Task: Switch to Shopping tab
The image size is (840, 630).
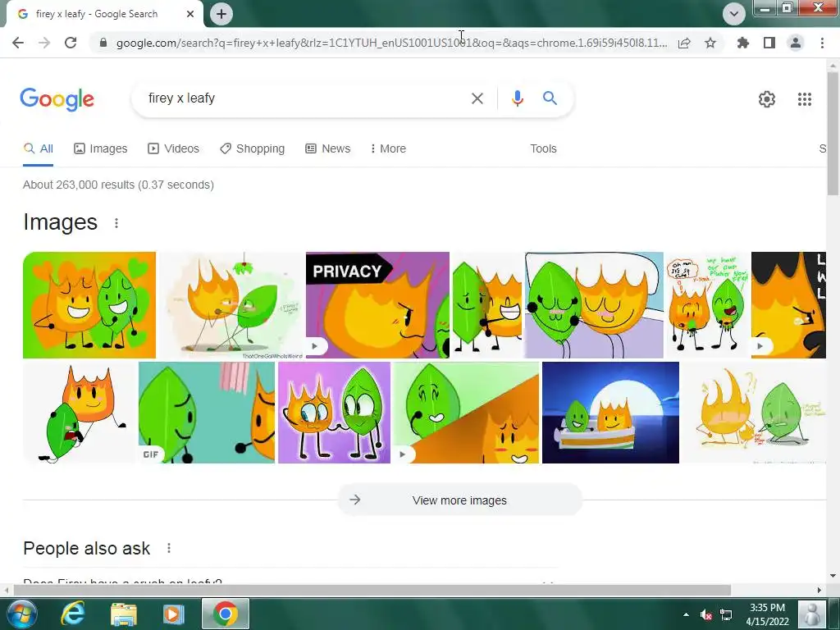Action: pyautogui.click(x=253, y=148)
